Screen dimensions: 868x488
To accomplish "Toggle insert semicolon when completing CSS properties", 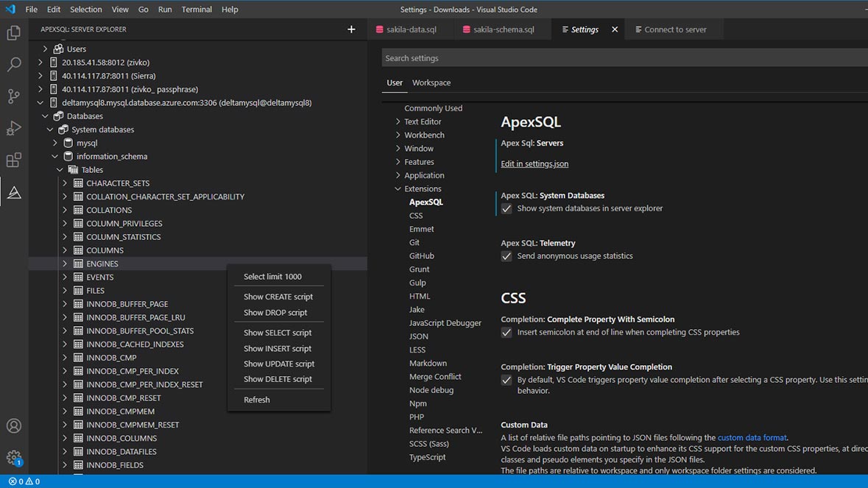I will tap(506, 333).
